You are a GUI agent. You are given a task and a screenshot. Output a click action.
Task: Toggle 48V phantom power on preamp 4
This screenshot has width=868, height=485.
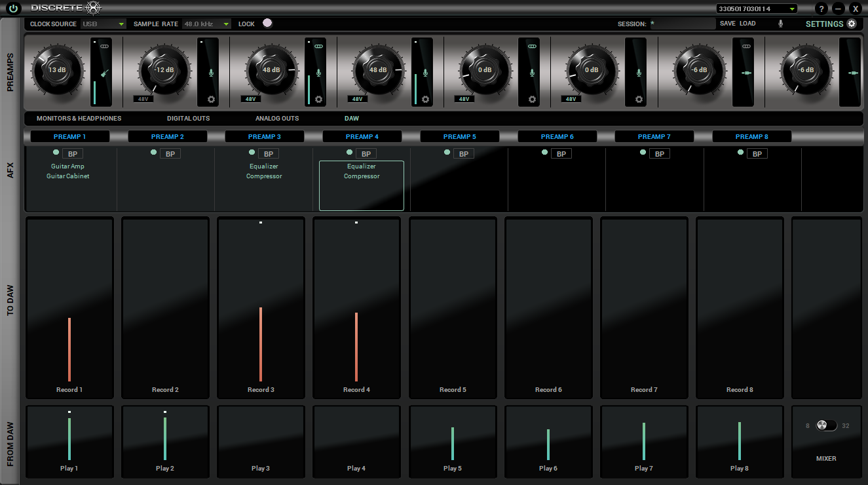357,99
